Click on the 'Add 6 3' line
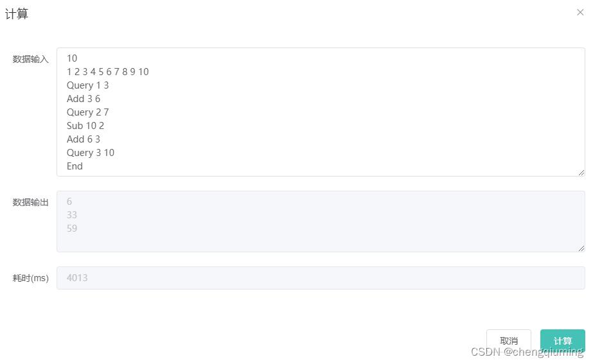 [x=84, y=139]
